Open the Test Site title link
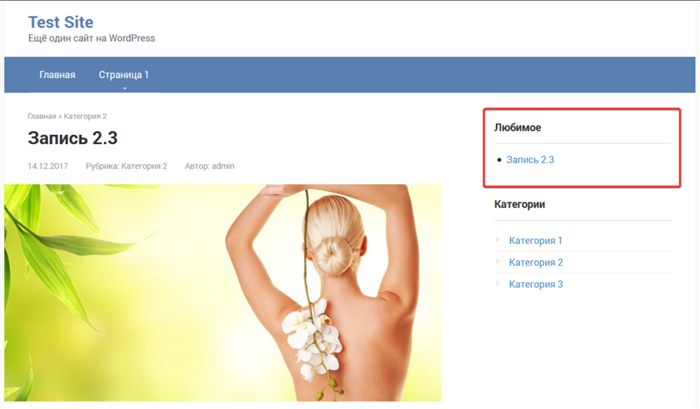The image size is (700, 409). [61, 22]
